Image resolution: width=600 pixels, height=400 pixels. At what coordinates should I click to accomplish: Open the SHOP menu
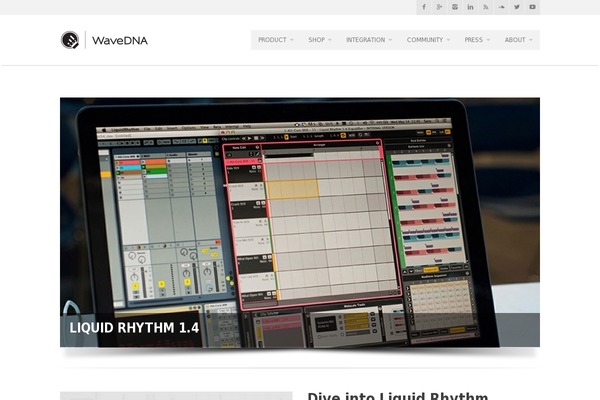click(x=320, y=40)
